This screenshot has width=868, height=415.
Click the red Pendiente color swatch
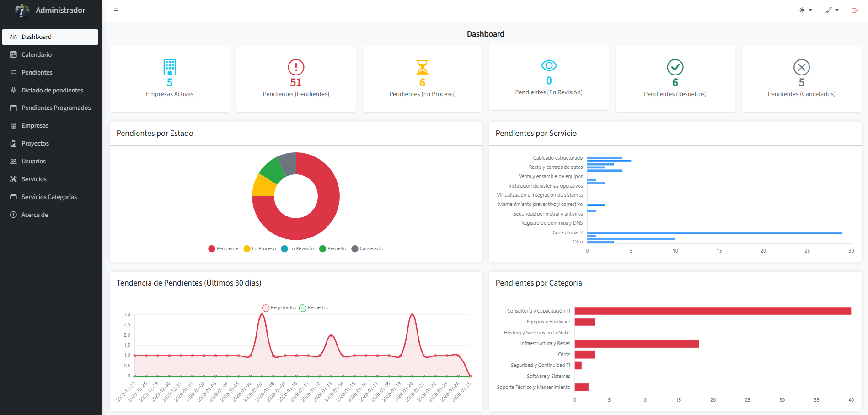(x=211, y=248)
